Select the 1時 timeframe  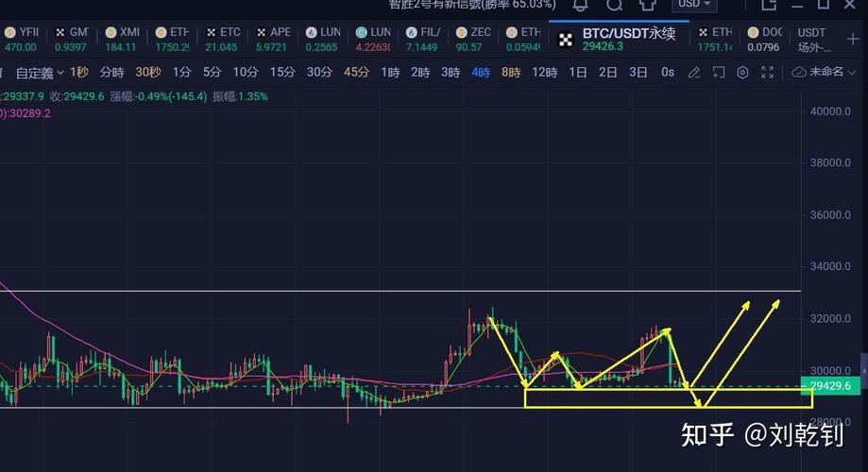pyautogui.click(x=390, y=72)
